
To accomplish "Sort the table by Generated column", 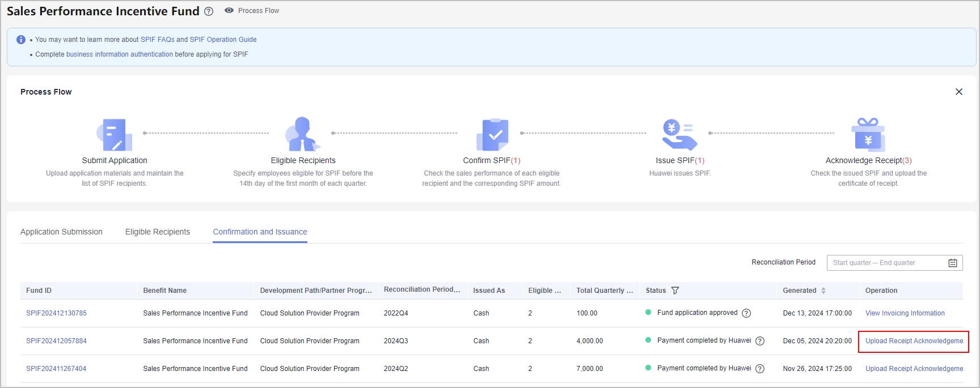I will 823,291.
